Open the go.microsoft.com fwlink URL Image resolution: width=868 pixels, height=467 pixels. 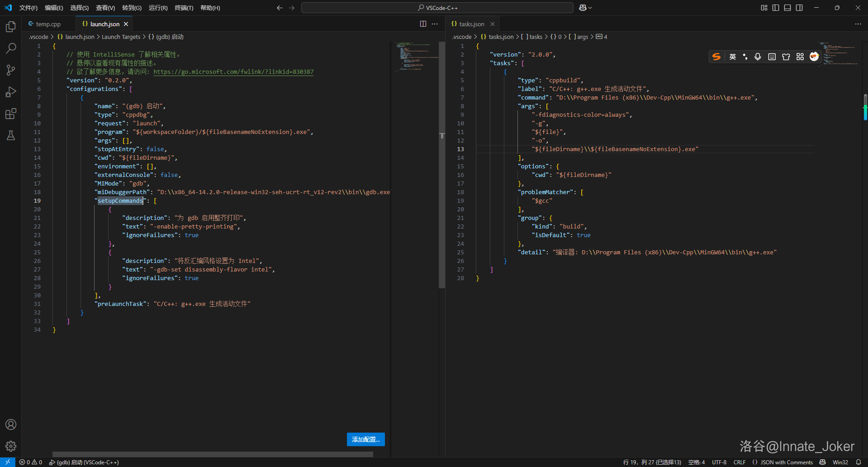[233, 72]
